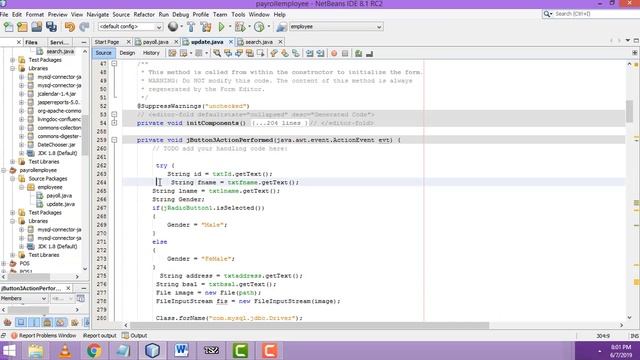Click the Open Project toolbar icon
This screenshot has width=640, height=360.
click(x=36, y=27)
